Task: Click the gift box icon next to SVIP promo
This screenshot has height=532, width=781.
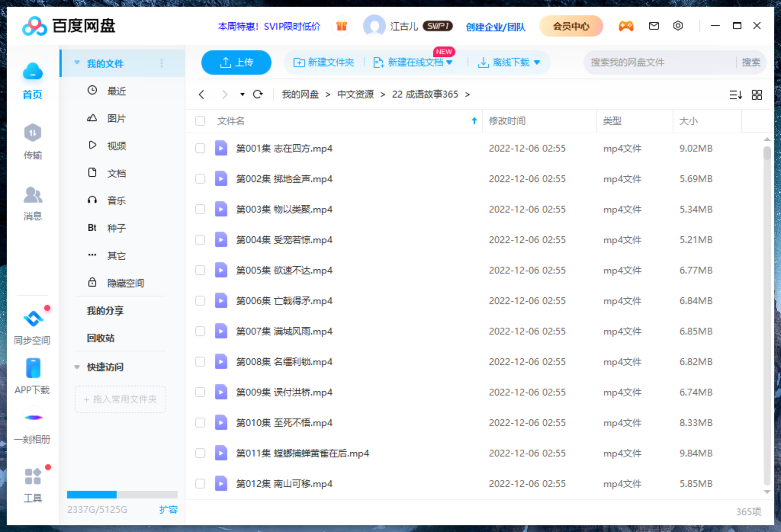Action: coord(341,26)
